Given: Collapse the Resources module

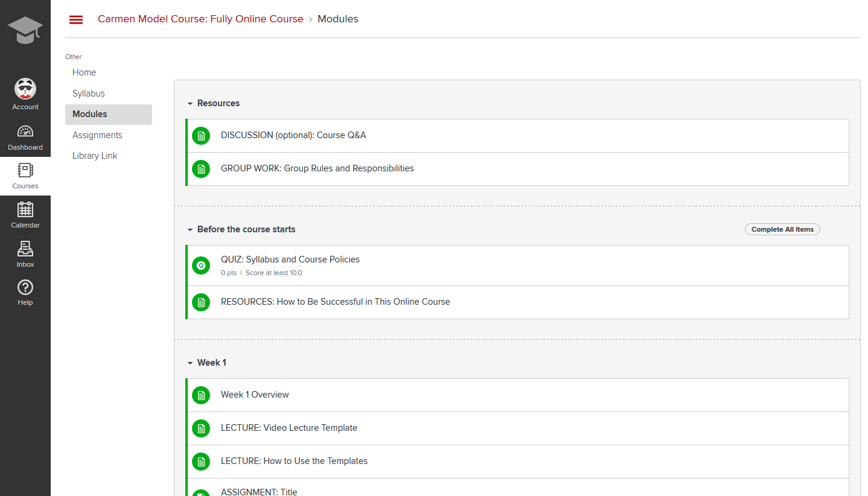Looking at the screenshot, I should click(x=190, y=104).
